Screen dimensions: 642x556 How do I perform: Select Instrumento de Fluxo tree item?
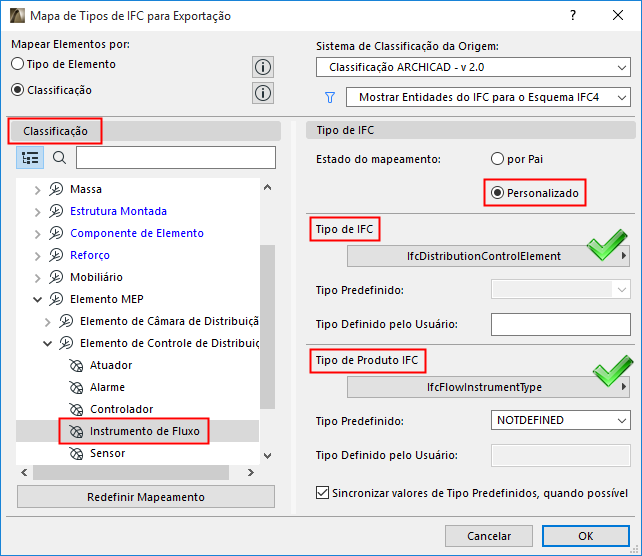coord(145,431)
